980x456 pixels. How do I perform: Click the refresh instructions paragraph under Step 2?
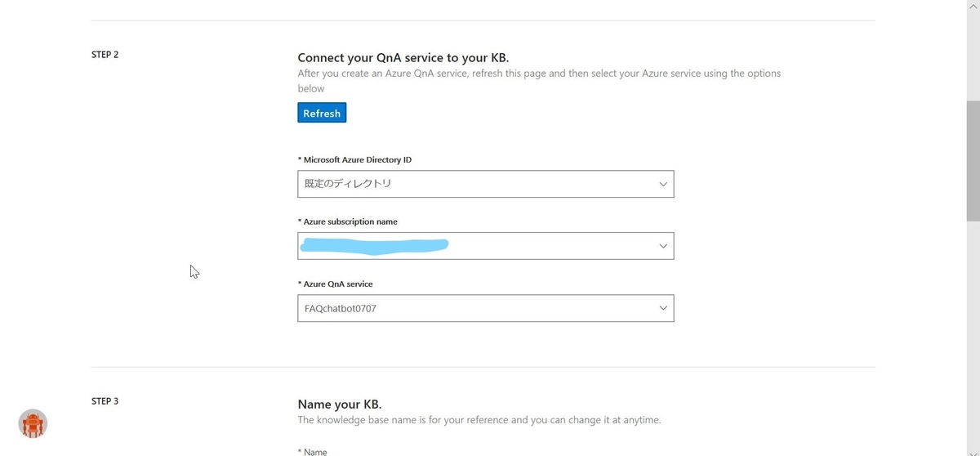click(539, 81)
